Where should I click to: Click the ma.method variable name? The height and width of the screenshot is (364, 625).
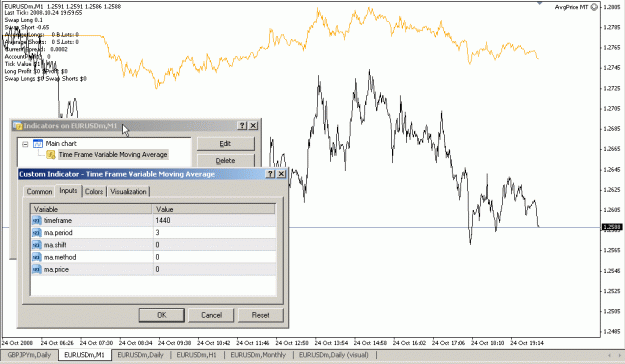click(x=60, y=257)
